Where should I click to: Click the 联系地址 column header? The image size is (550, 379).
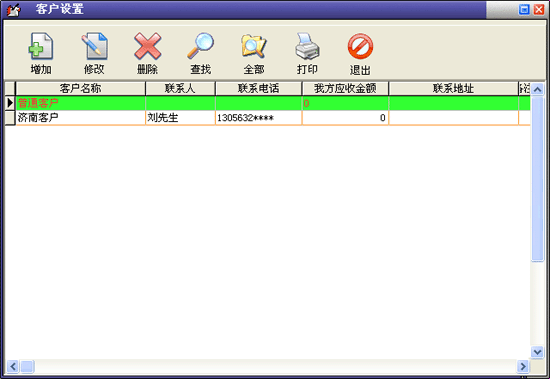coord(453,88)
